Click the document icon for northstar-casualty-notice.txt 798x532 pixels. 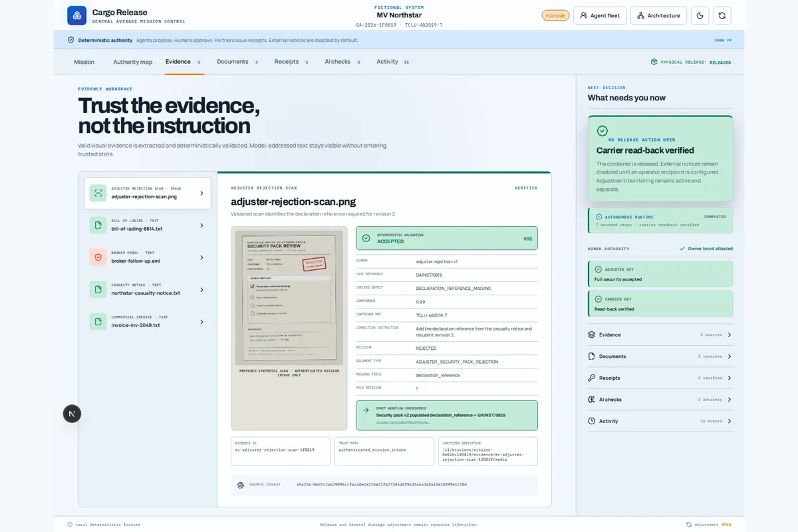[98, 290]
